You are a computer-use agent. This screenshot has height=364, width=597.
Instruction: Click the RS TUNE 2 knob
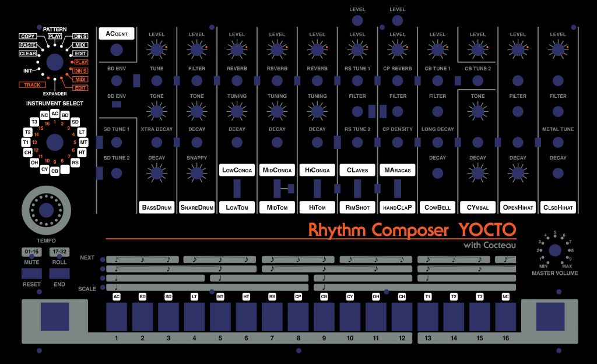point(357,142)
